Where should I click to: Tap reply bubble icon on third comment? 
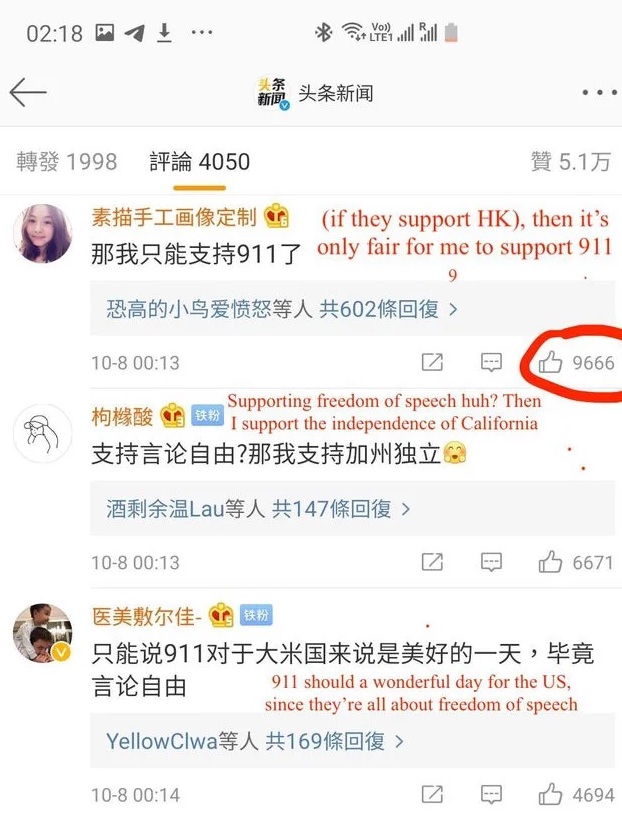click(x=491, y=795)
